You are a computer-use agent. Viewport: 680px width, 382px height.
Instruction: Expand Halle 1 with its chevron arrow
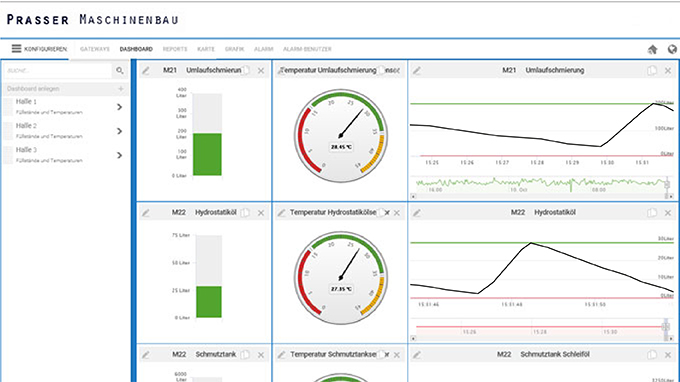point(120,107)
